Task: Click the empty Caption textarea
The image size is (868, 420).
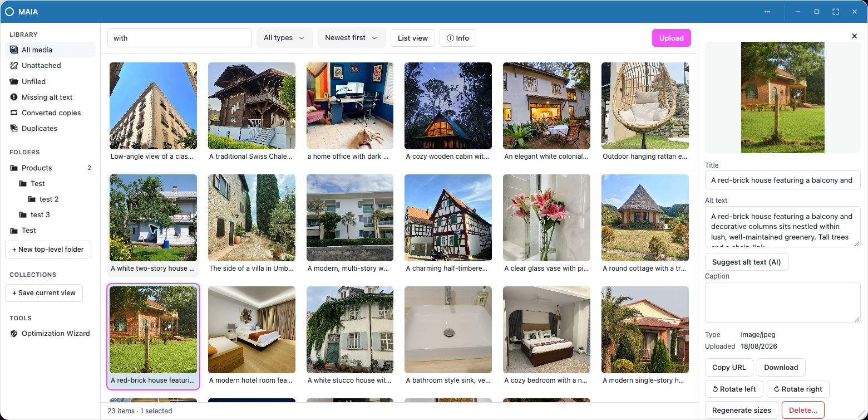Action: 782,302
